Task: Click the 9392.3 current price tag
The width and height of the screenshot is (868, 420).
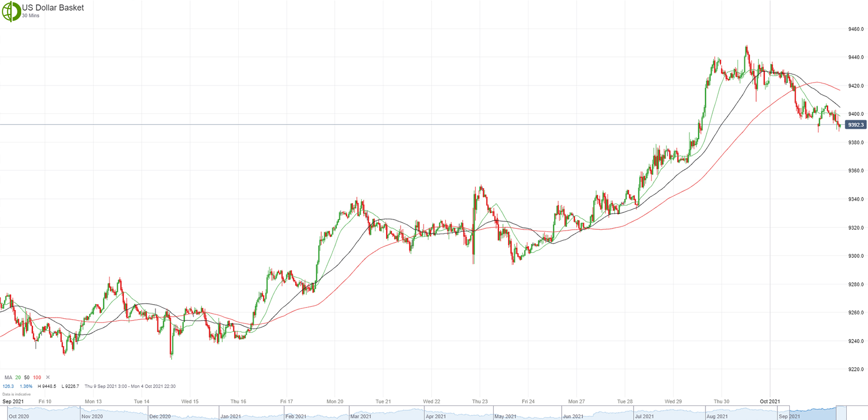Action: [x=855, y=125]
